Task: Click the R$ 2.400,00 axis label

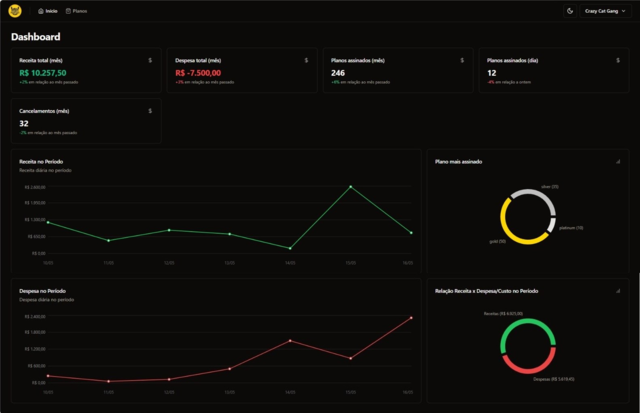Action: point(35,316)
